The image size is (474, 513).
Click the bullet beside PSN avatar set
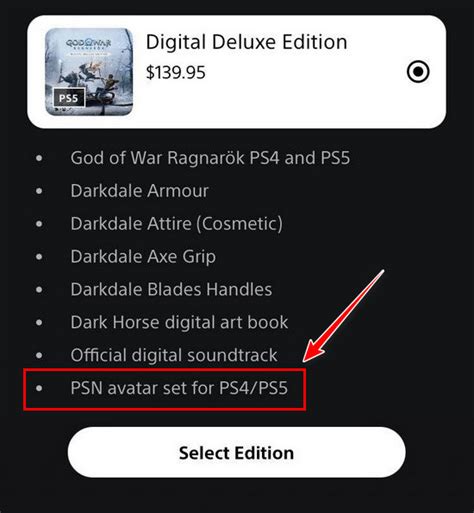(39, 388)
